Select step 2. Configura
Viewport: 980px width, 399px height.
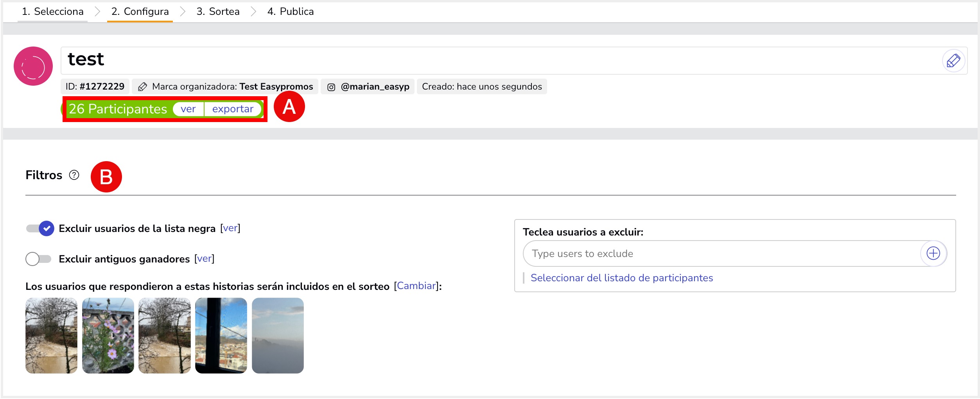[139, 11]
